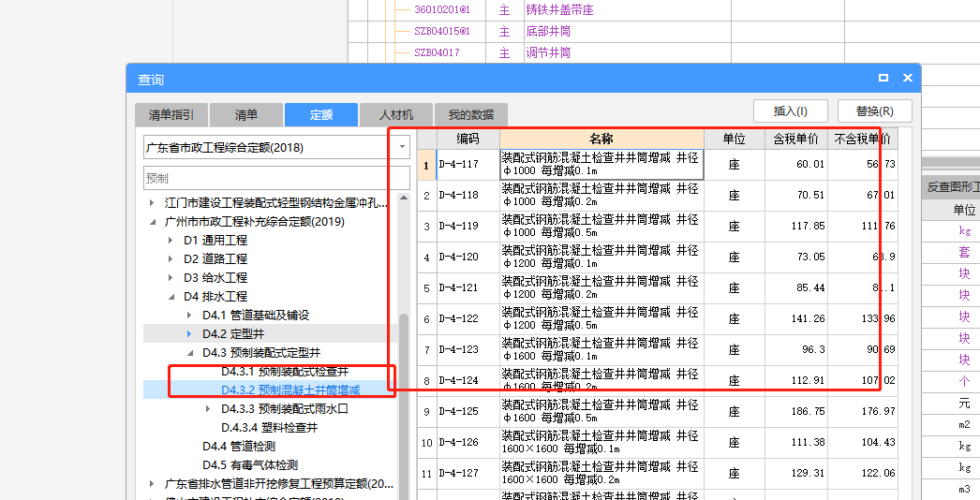
Task: Close the 查询 dialog
Action: pyautogui.click(x=908, y=78)
